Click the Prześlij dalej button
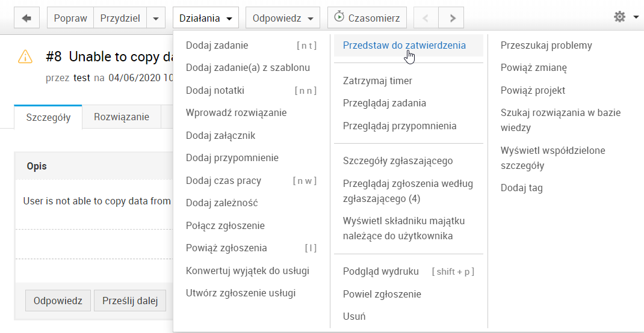This screenshot has width=644, height=333. (x=129, y=301)
